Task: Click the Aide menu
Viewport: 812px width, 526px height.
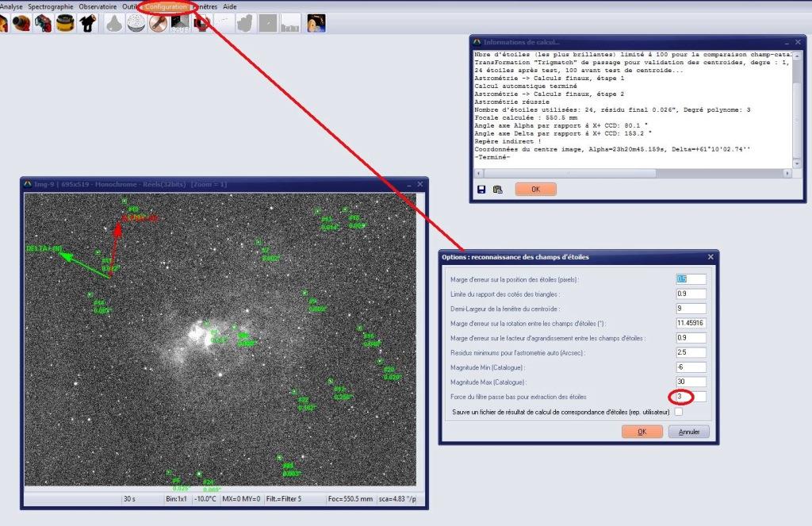Action: (229, 6)
